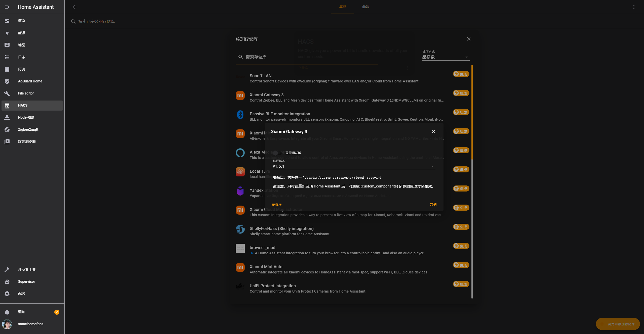644x334 pixels.
Task: Click notification count badge 2
Action: (x=57, y=312)
